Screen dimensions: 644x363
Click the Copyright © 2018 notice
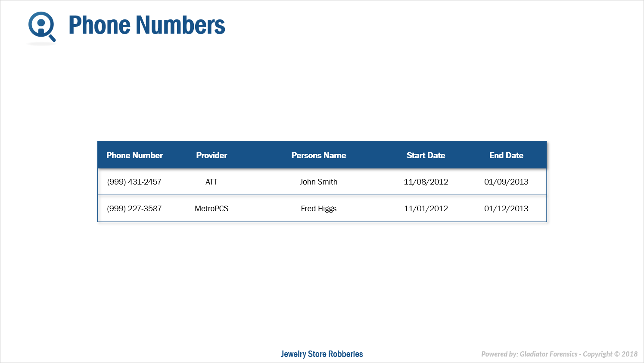point(610,354)
